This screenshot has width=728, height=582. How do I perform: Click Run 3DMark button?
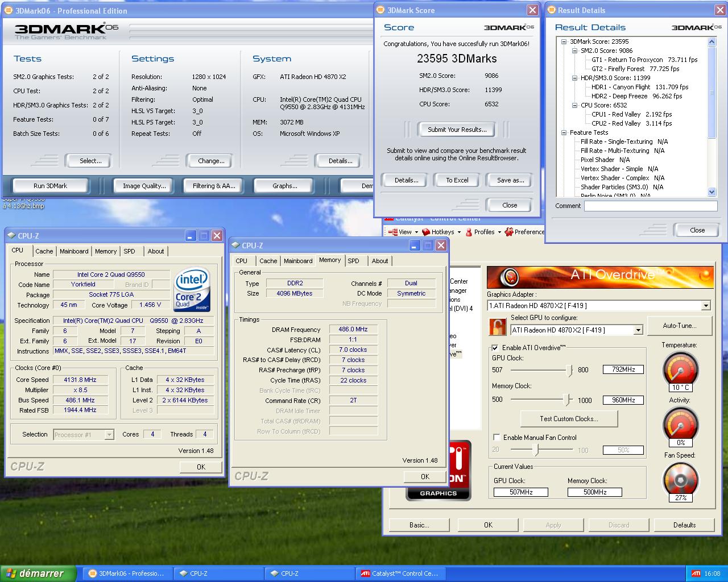(x=50, y=186)
